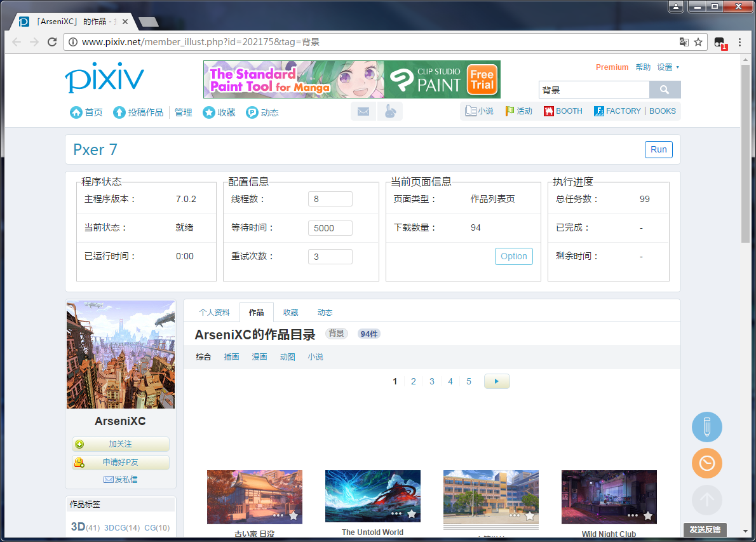The height and width of the screenshot is (542, 756).
Task: Bookmark star on The Untold World thumbnail
Action: 411,513
